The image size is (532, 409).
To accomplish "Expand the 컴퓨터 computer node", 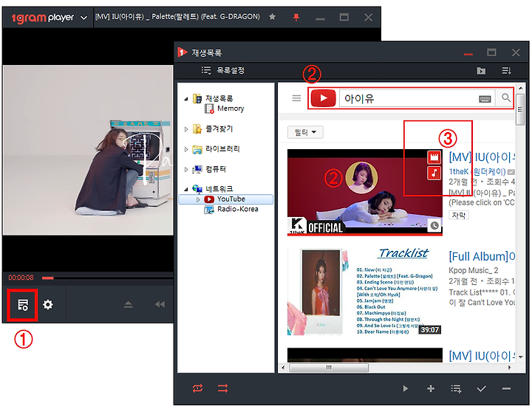I will (x=186, y=169).
